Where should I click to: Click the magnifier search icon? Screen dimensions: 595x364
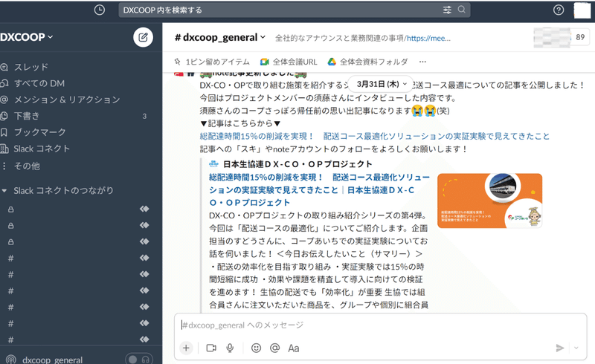(461, 10)
